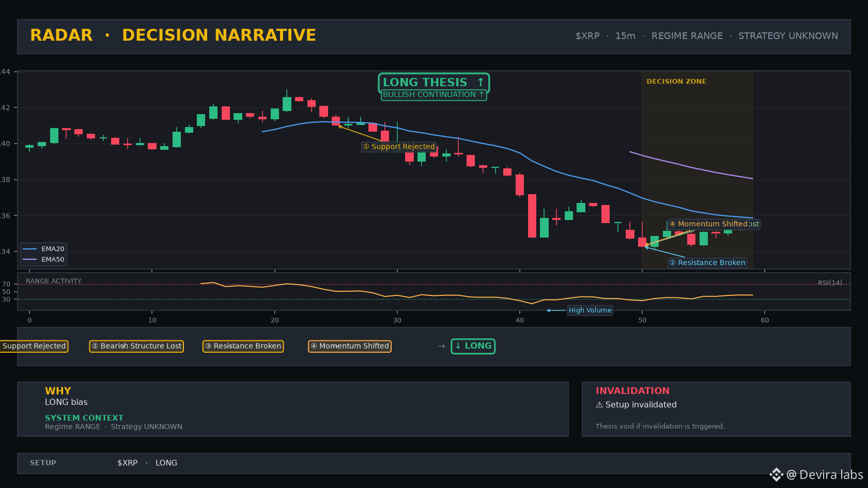Click the x-axis tick label 50
This screenshot has height=488, width=868.
pos(642,320)
